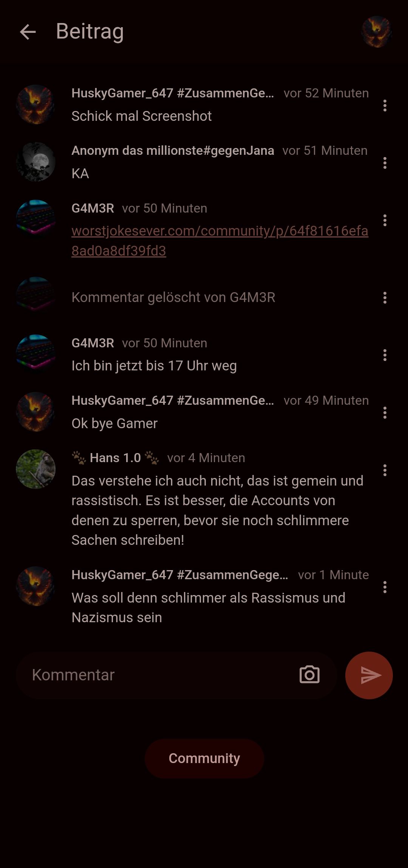Send comment with the red send button
Screen dimensions: 408x868
click(x=369, y=675)
